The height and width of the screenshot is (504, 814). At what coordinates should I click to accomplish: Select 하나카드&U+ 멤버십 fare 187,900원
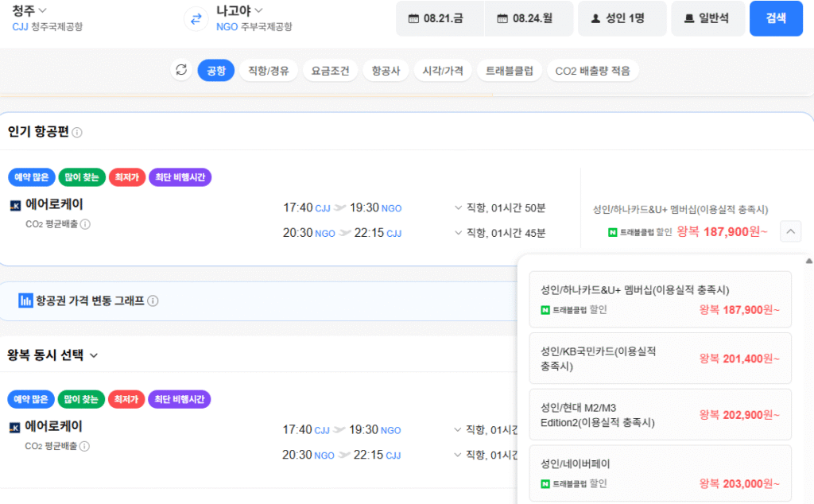point(661,300)
